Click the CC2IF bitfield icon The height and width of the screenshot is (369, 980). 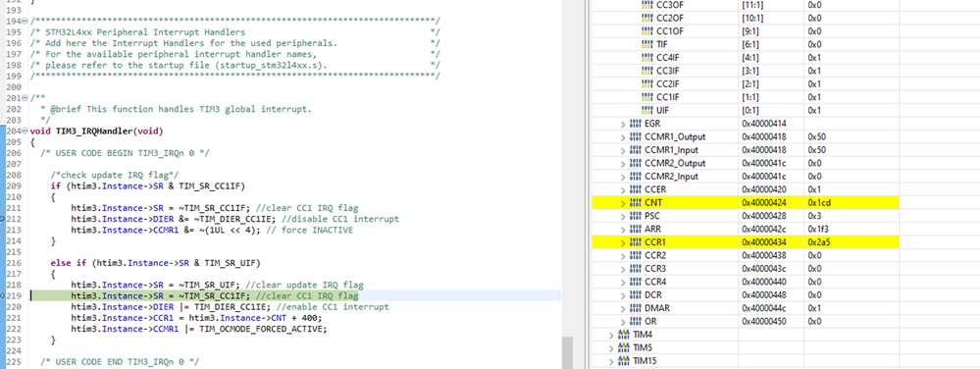647,83
